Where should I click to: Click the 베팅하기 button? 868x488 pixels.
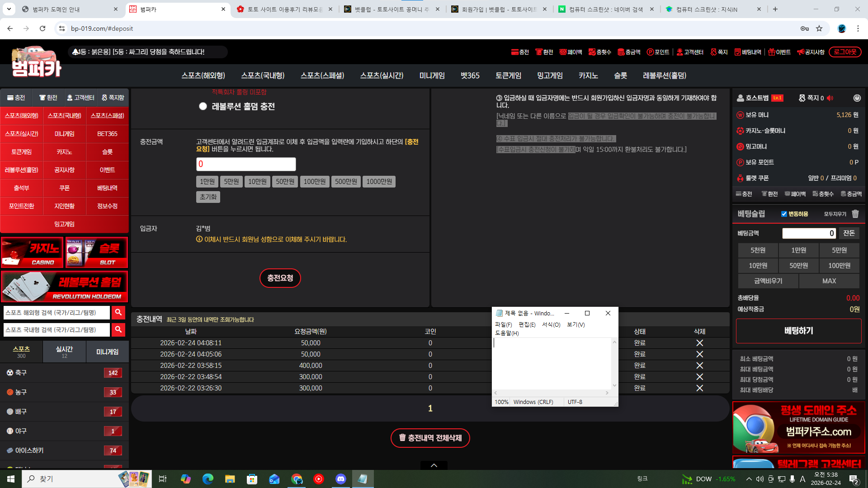click(798, 331)
